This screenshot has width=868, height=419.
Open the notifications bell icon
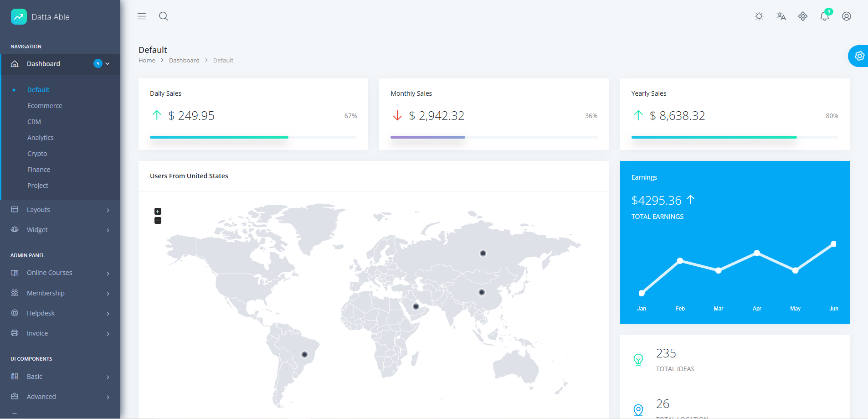coord(825,16)
